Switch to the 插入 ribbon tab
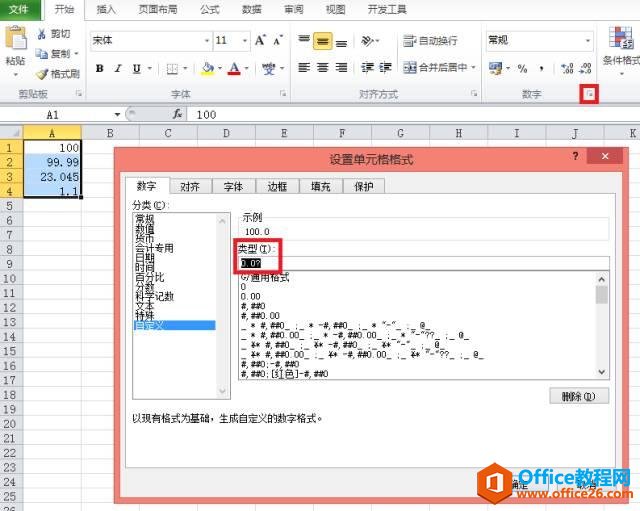Image resolution: width=640 pixels, height=511 pixels. [x=106, y=9]
